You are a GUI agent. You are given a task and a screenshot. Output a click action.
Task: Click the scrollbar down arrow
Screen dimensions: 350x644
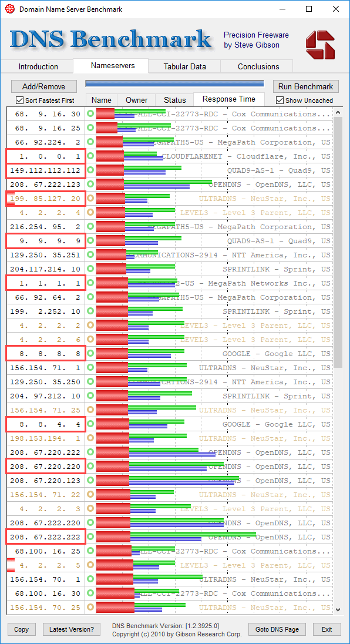(338, 609)
